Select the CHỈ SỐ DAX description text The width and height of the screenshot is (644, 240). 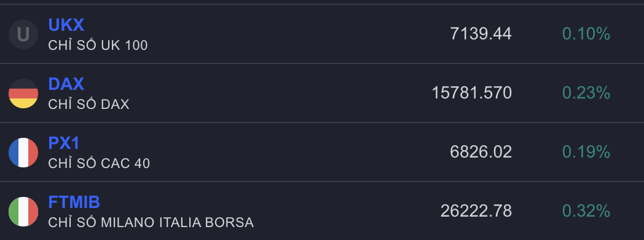click(88, 103)
